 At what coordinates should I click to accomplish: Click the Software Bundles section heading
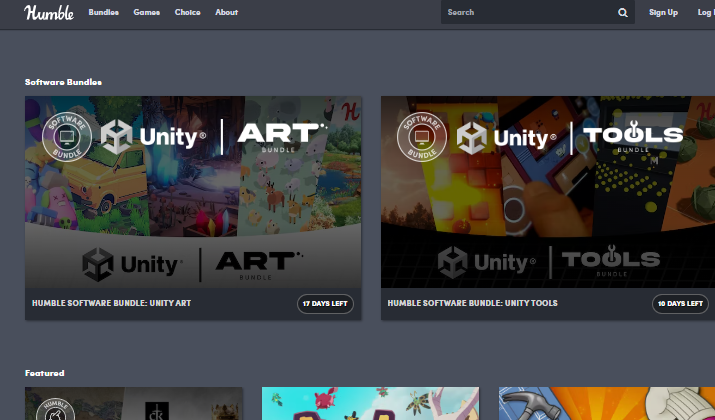[x=63, y=82]
